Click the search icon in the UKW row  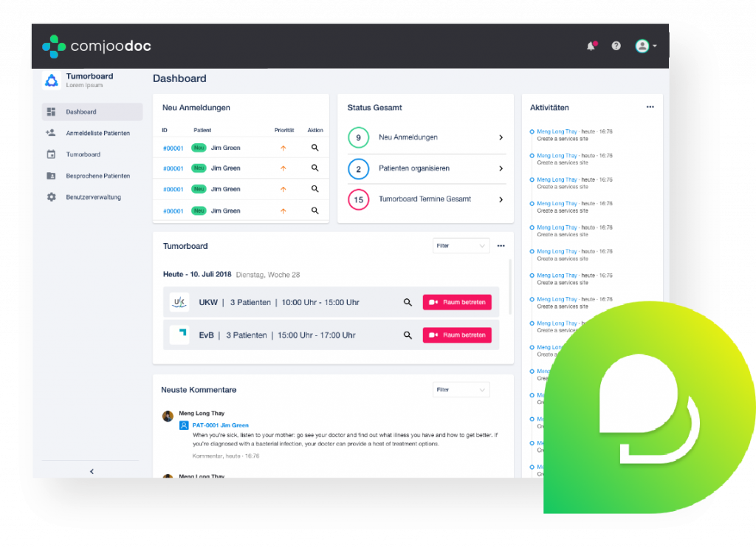(408, 303)
